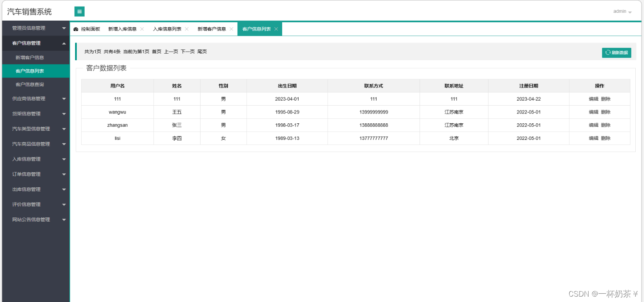Viewport: 644px width, 302px height.
Task: Expand 评价信息管理 menu
Action: (x=36, y=204)
